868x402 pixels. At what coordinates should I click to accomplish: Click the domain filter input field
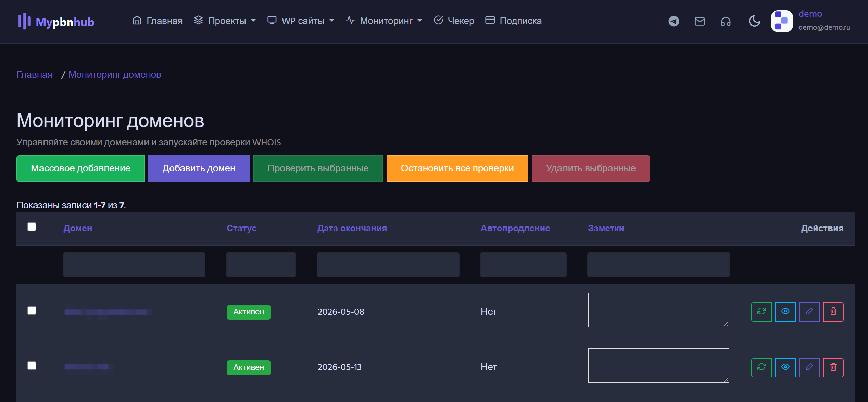point(134,264)
